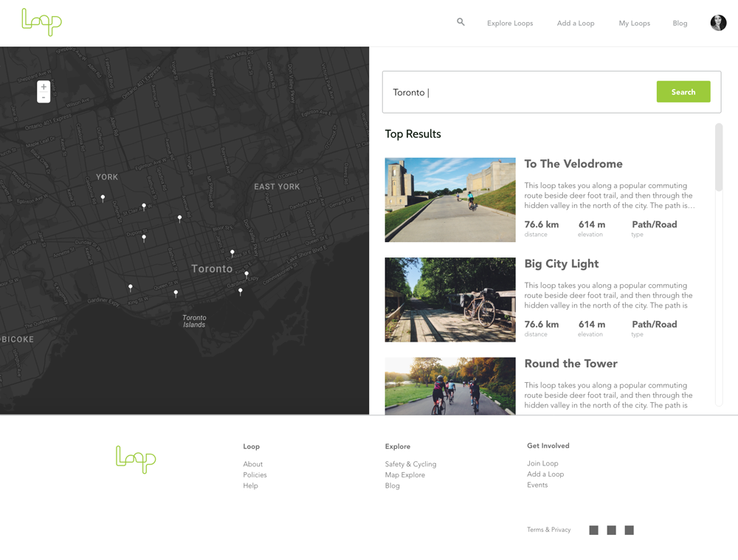Click the Loop logo in header

click(41, 22)
